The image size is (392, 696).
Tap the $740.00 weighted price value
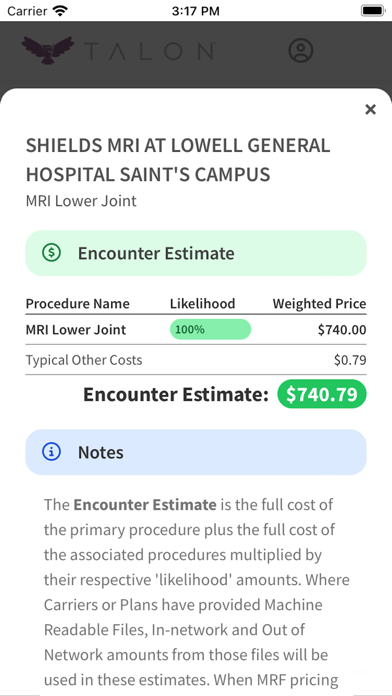tap(342, 330)
